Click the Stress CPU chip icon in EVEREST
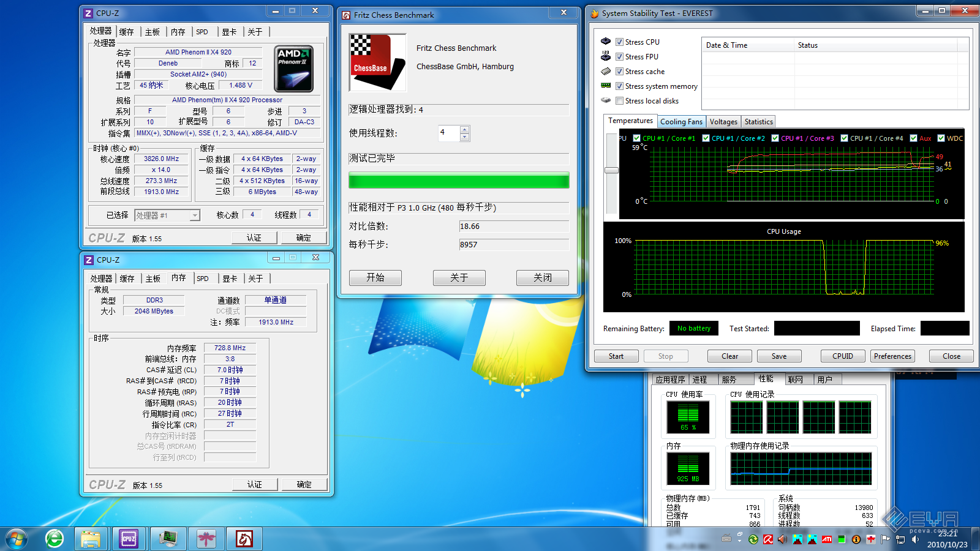Image resolution: width=980 pixels, height=551 pixels. coord(606,42)
